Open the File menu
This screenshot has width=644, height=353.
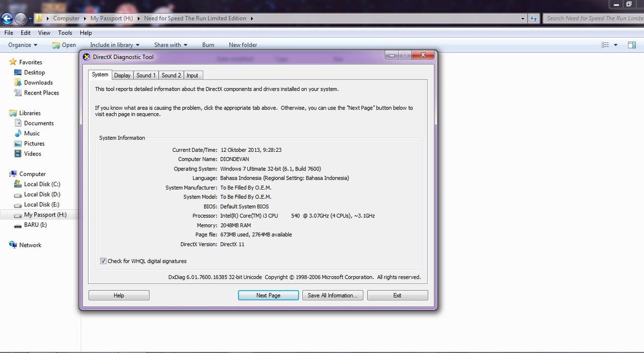tap(9, 33)
